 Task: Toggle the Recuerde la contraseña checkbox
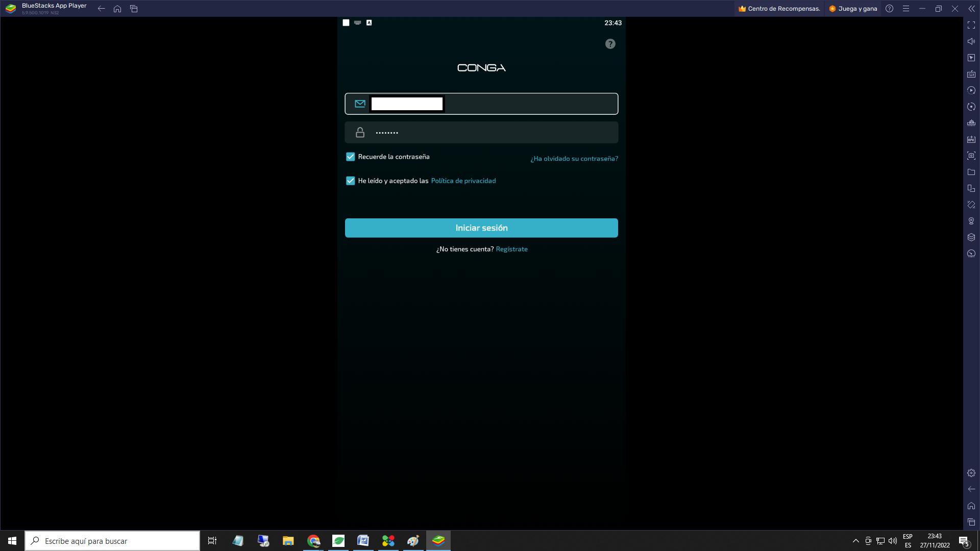tap(350, 157)
